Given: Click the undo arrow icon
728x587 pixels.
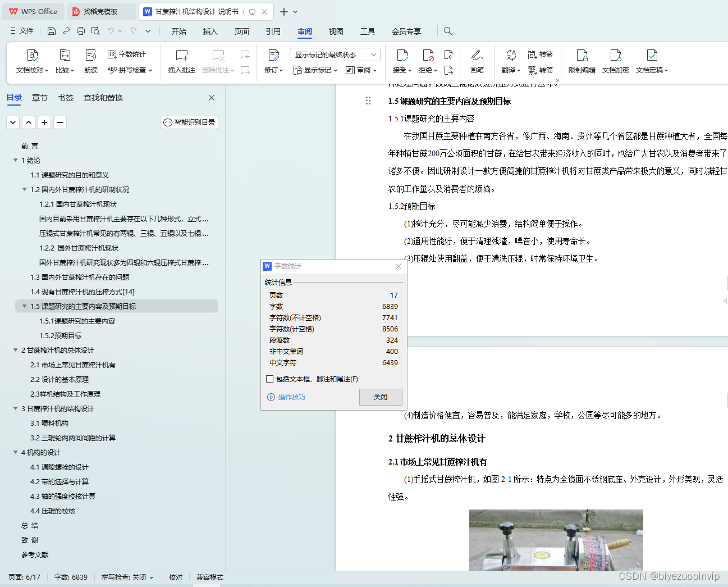Looking at the screenshot, I should [111, 31].
